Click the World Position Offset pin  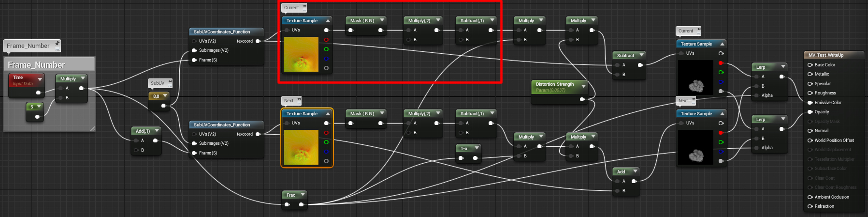810,140
